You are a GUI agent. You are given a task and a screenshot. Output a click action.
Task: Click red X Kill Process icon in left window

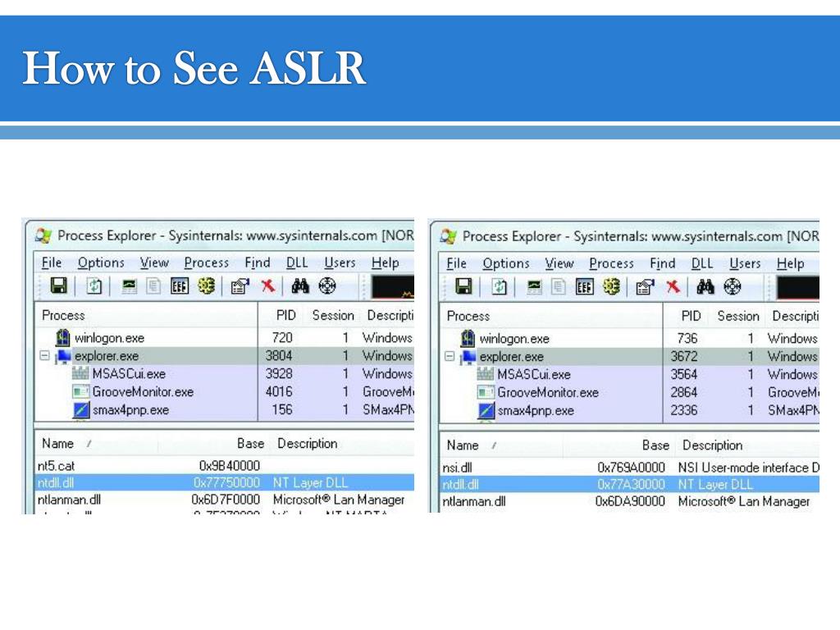click(268, 285)
